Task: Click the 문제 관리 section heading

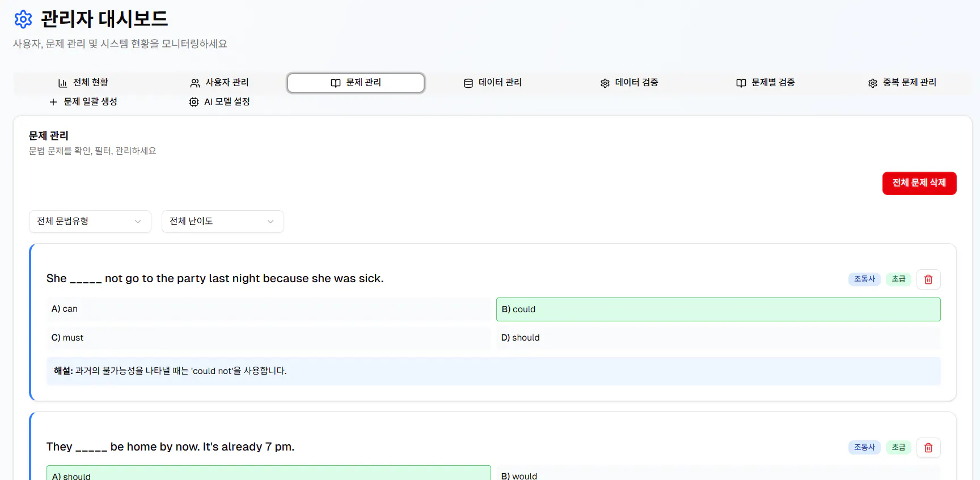Action: tap(49, 136)
